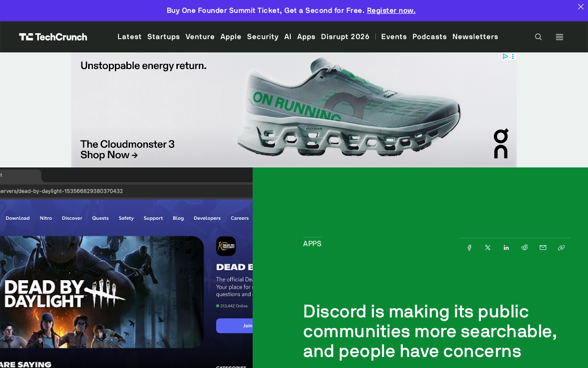
Task: Click the AdChoices triangle icon on the ad
Action: point(505,56)
